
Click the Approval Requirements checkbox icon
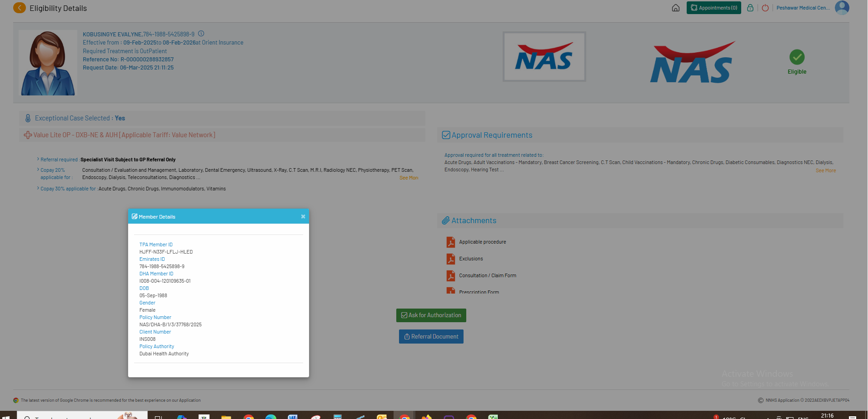coord(446,135)
